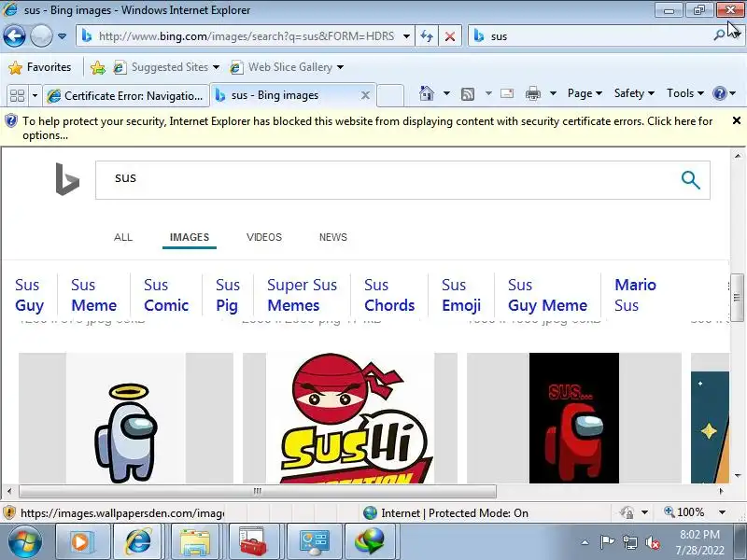
Task: Open a new blank tab
Action: [390, 95]
